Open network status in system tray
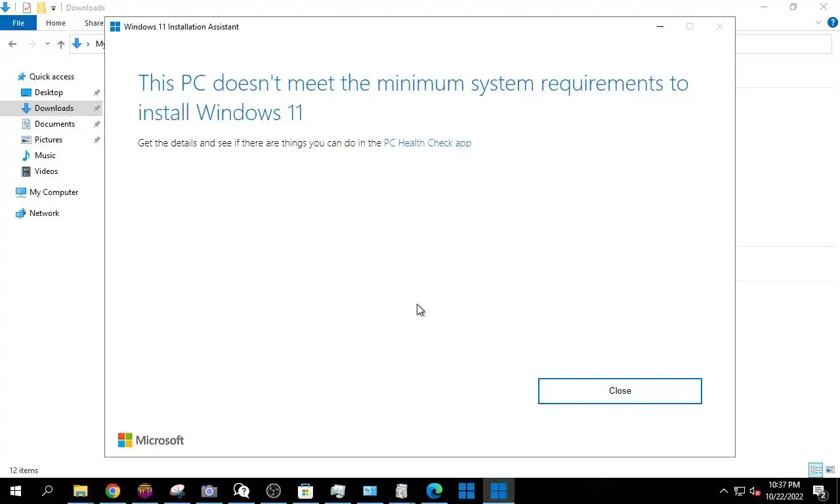Viewport: 840px width, 504px height. (740, 491)
